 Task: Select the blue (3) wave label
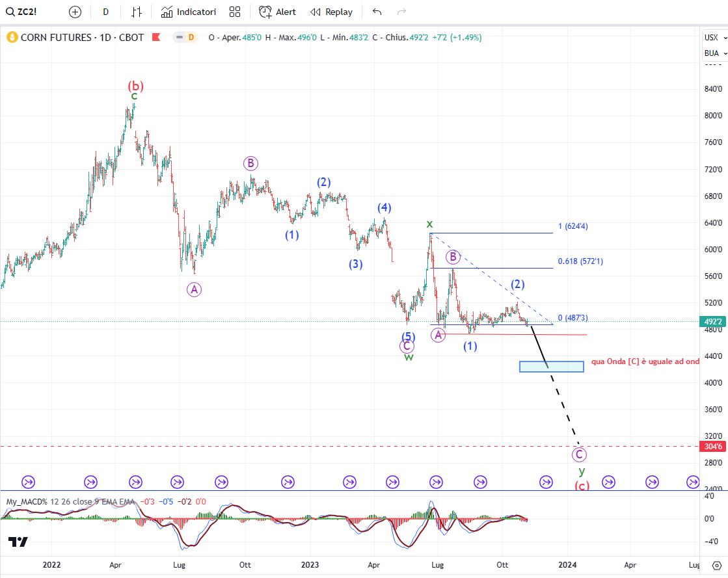[356, 264]
